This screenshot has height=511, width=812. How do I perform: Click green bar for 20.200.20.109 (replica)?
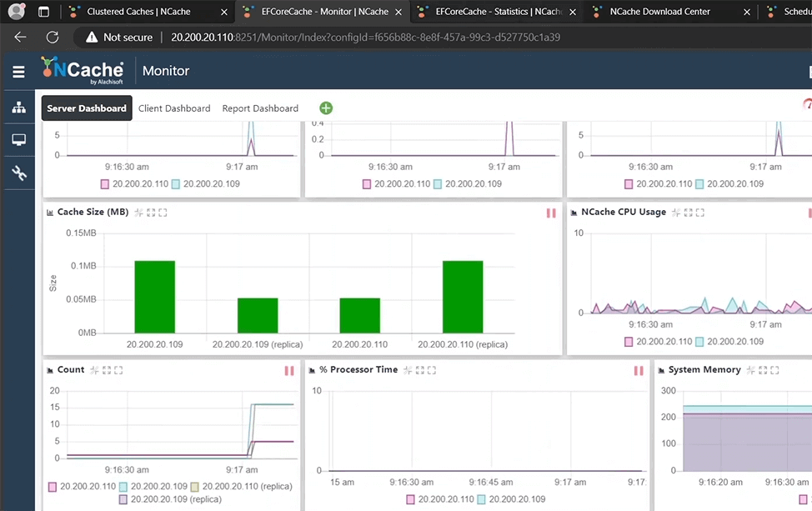[258, 315]
